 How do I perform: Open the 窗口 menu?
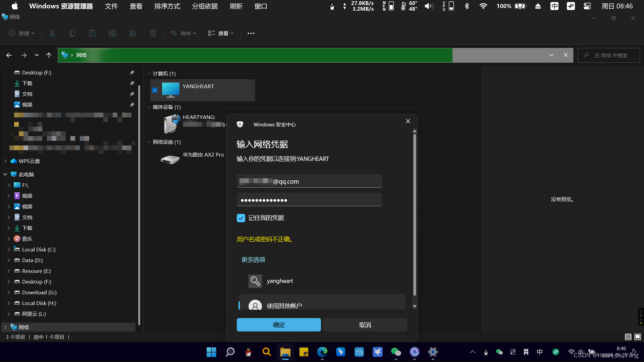tap(261, 6)
